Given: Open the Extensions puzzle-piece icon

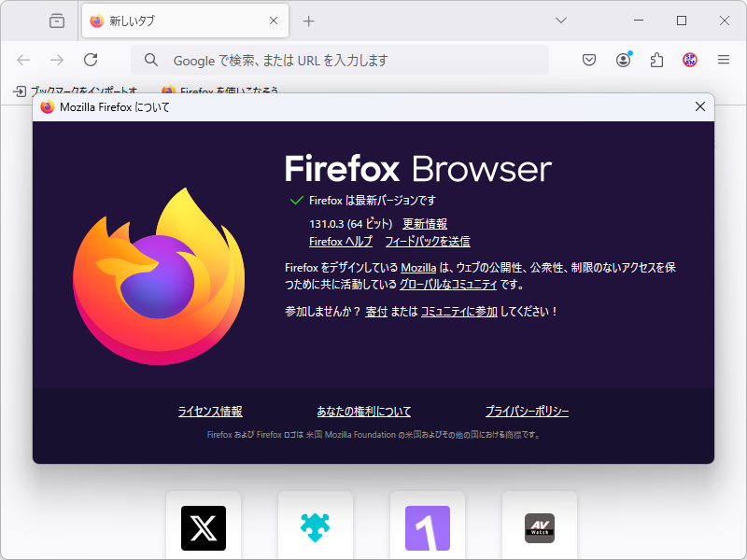Looking at the screenshot, I should pyautogui.click(x=656, y=59).
